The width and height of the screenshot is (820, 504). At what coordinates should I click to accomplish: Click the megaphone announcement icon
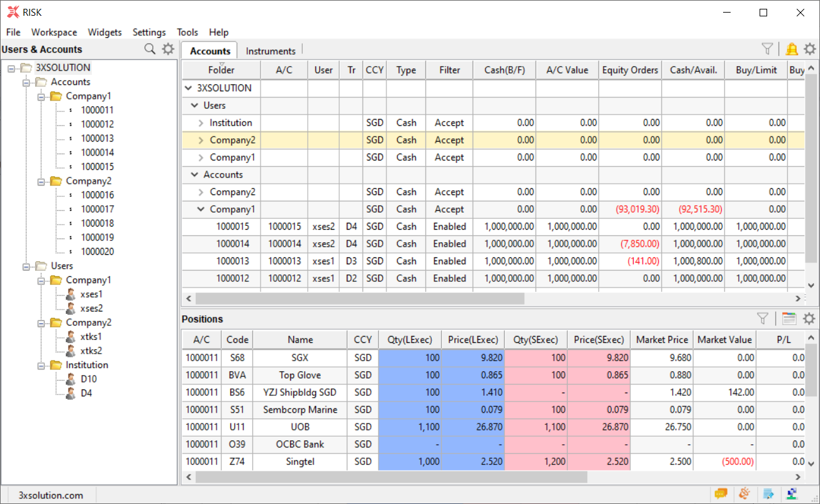(744, 494)
